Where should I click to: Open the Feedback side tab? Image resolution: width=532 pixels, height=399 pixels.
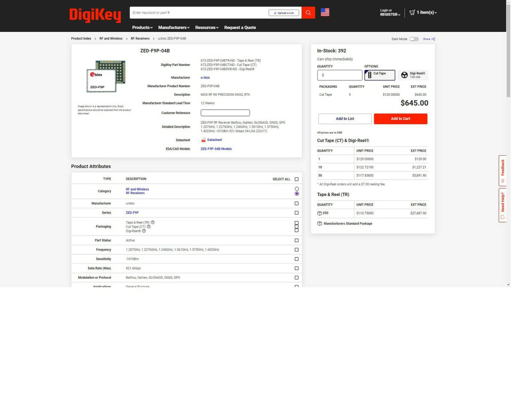coord(502,171)
